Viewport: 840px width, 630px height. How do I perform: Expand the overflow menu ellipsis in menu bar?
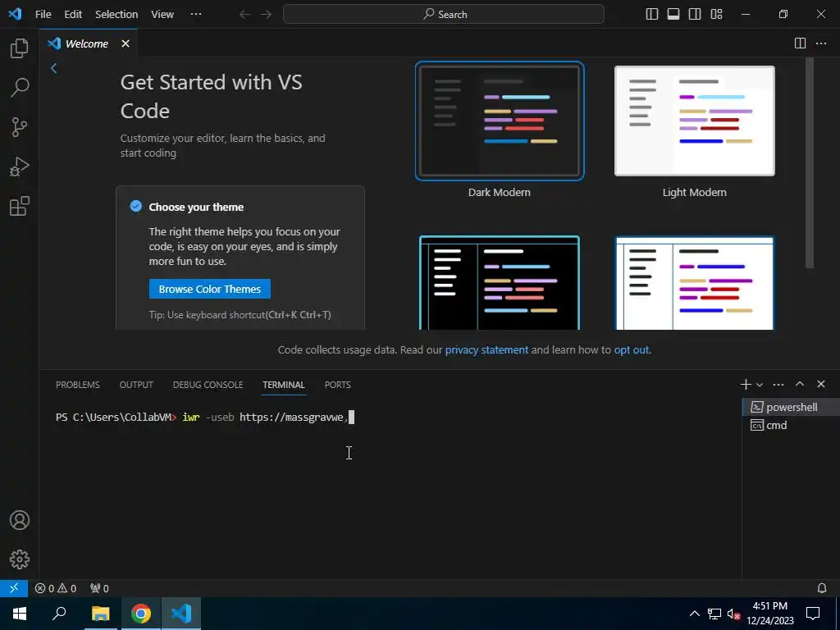196,15
